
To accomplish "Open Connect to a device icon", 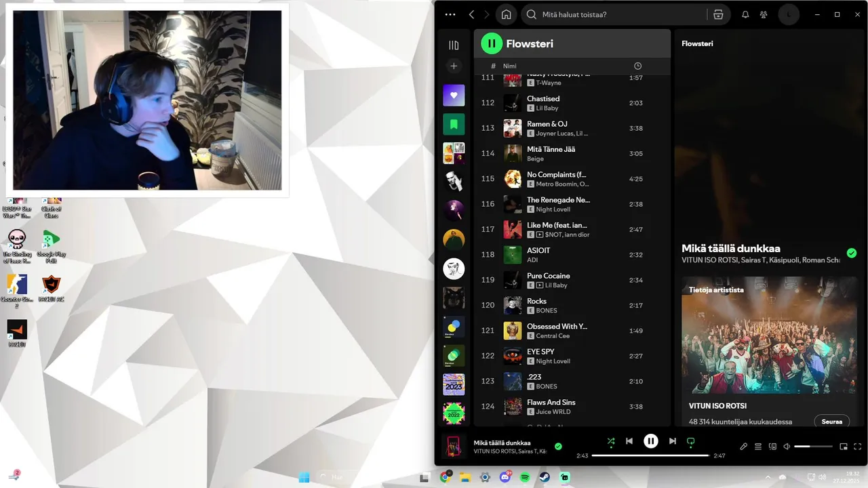I will [x=772, y=447].
